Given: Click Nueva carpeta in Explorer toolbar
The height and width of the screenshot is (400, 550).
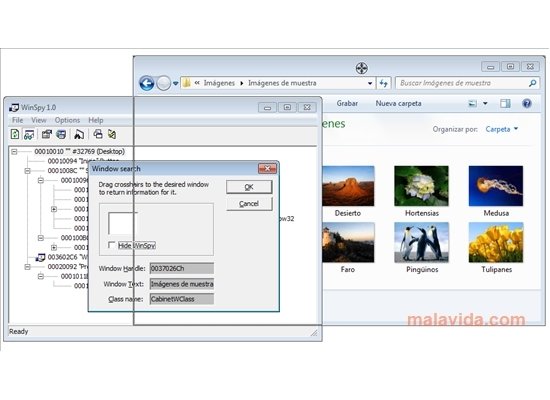Looking at the screenshot, I should (398, 104).
